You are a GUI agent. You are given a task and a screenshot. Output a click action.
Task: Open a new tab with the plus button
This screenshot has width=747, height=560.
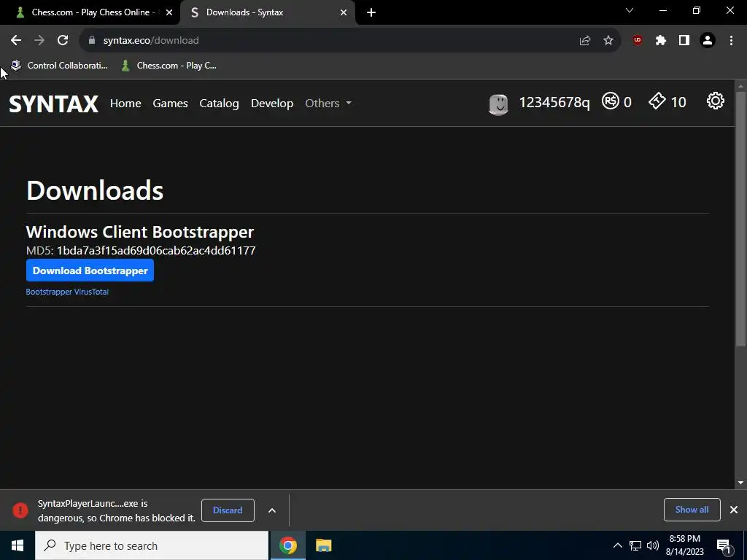371,12
